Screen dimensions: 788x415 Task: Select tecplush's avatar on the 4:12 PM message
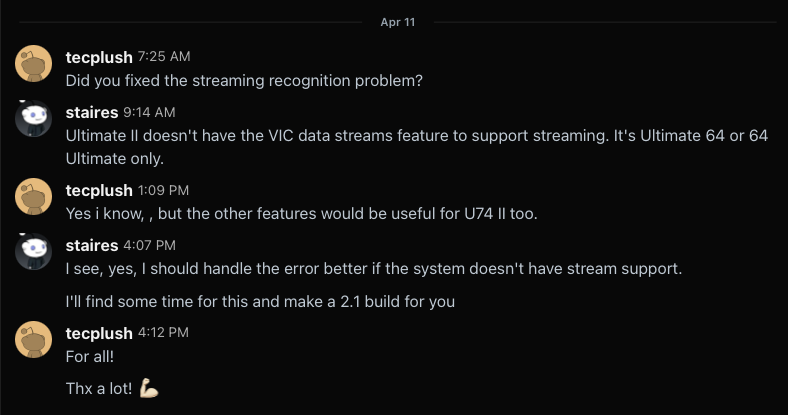[33, 341]
